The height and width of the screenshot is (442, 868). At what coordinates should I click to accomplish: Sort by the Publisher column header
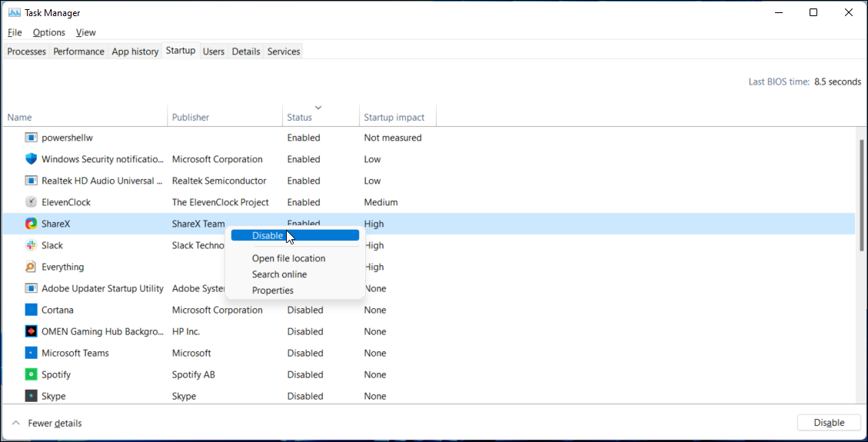coord(224,118)
